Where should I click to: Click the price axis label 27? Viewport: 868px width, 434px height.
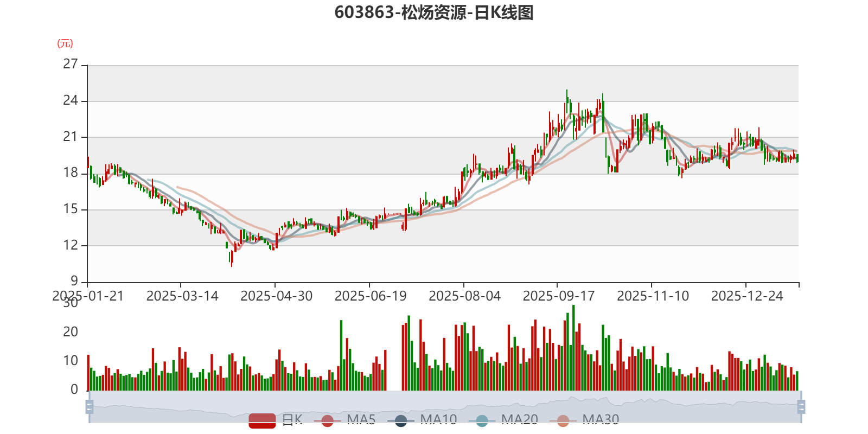coord(71,65)
